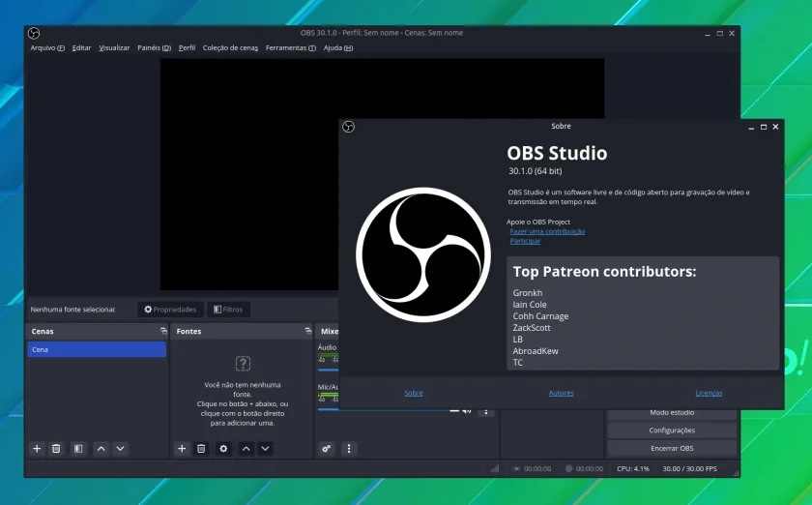Click the 30.00 / 30.00 FPS status text
Screen dimensions: 812x505
(x=690, y=468)
